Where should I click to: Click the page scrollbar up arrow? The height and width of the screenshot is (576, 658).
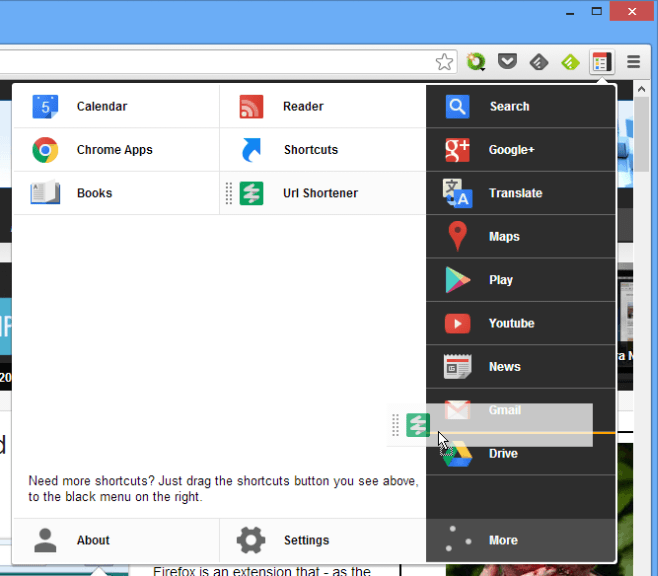click(641, 89)
